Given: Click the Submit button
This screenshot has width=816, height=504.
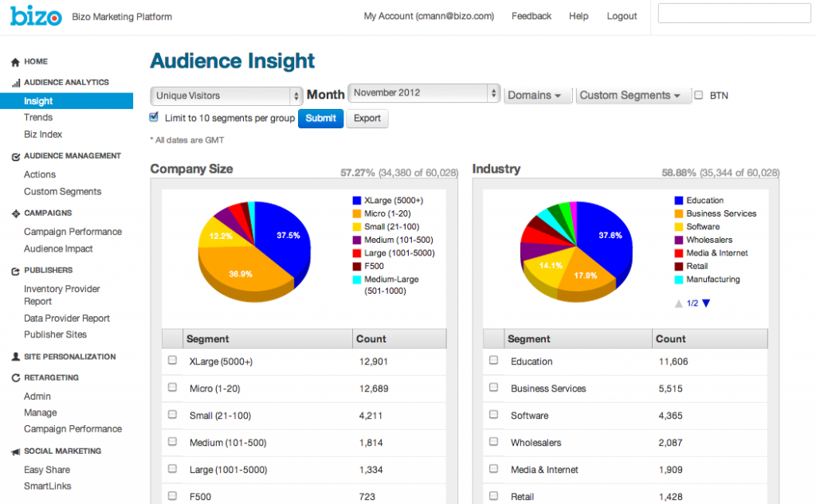Looking at the screenshot, I should [320, 119].
